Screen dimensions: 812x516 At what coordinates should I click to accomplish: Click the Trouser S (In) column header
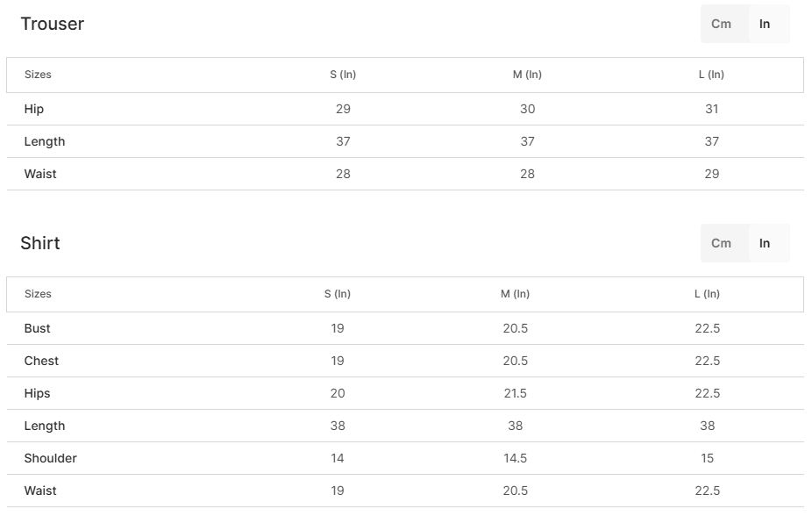[343, 75]
